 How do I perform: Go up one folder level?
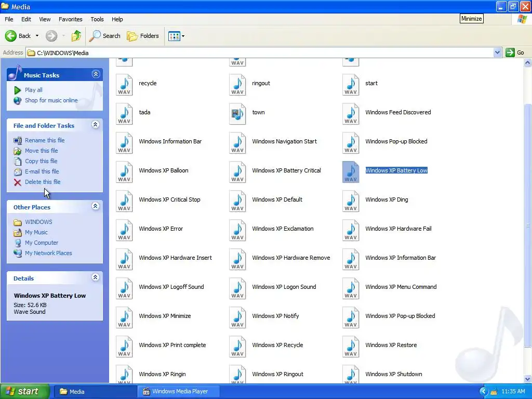click(x=76, y=36)
